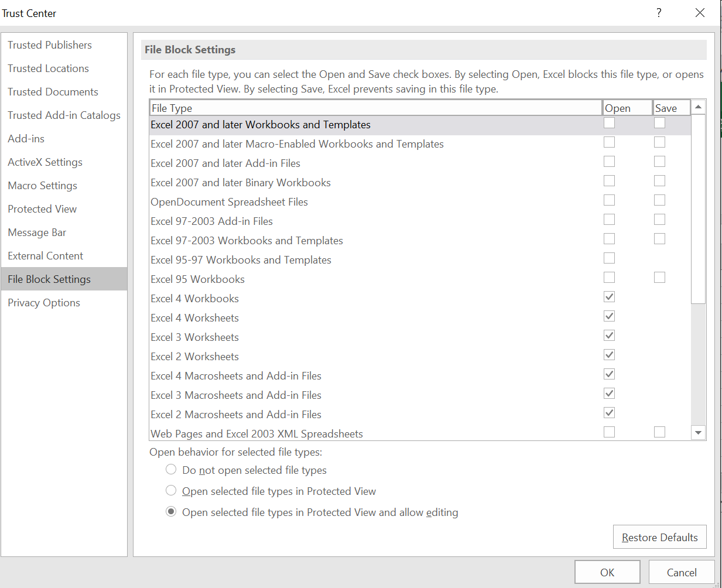
Task: Click the file list scrollbar thumb
Action: tap(698, 209)
